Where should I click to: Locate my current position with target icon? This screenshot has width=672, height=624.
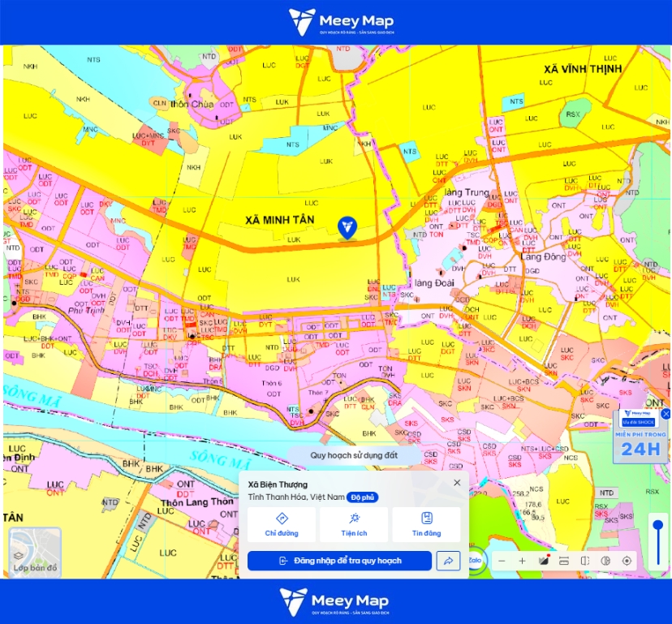pos(627,561)
